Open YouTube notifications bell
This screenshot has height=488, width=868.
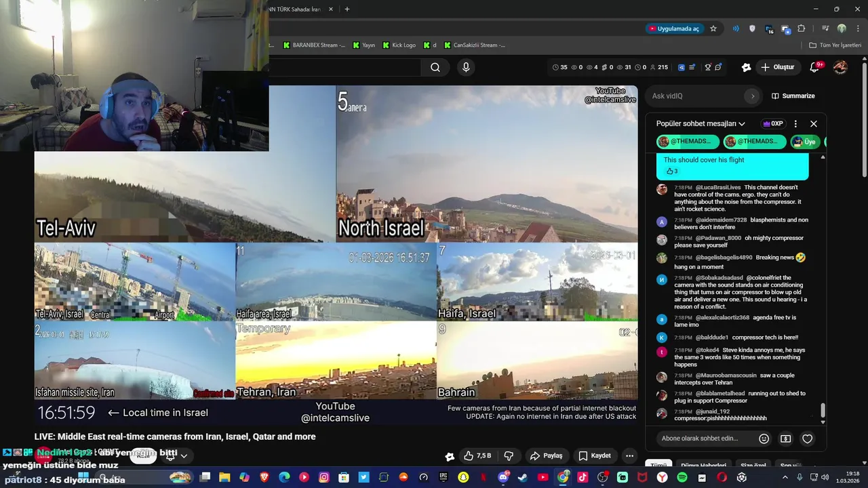click(814, 67)
